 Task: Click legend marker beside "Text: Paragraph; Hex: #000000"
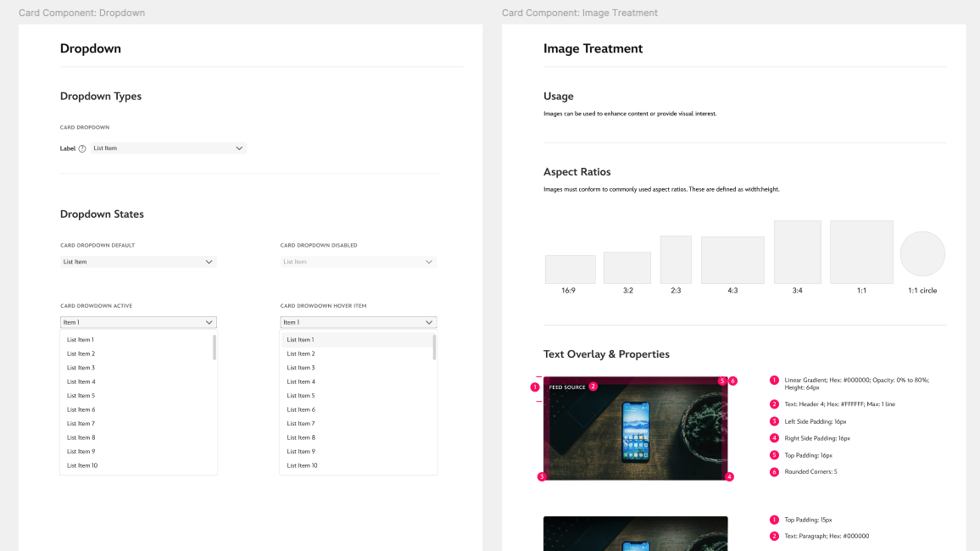tap(774, 537)
